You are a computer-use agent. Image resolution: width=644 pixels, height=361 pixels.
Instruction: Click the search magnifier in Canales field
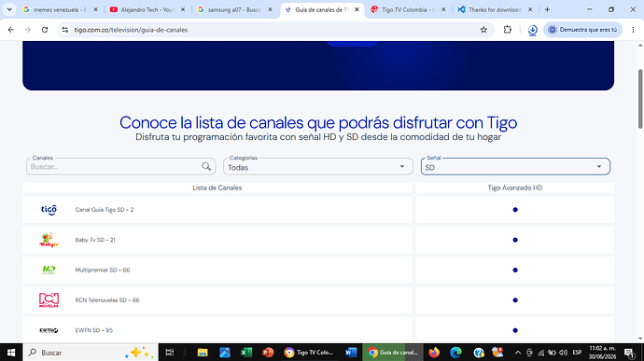point(206,166)
